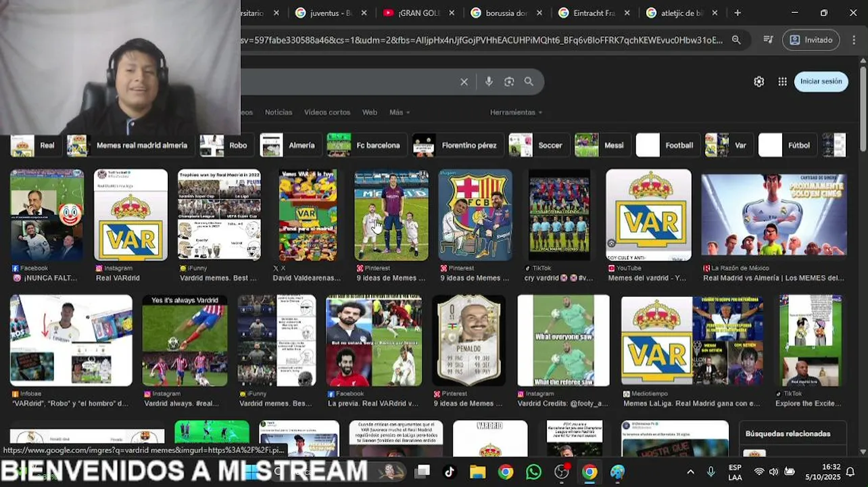Viewport: 868px width, 487px height.
Task: Close the juventus tab
Action: pyautogui.click(x=364, y=13)
